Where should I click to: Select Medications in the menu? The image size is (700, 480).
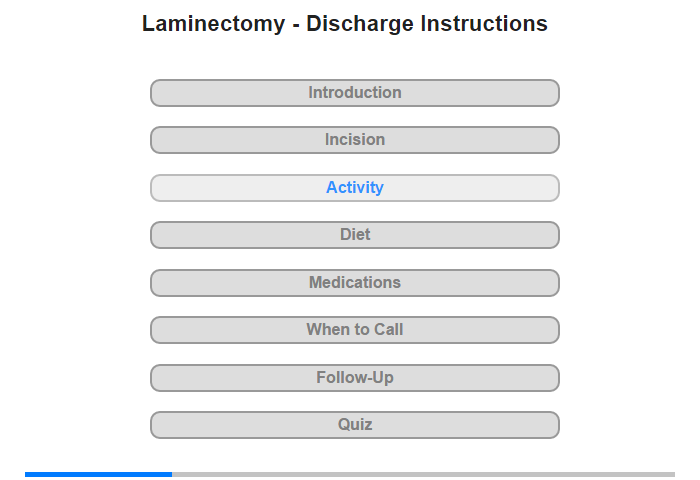pos(354,283)
